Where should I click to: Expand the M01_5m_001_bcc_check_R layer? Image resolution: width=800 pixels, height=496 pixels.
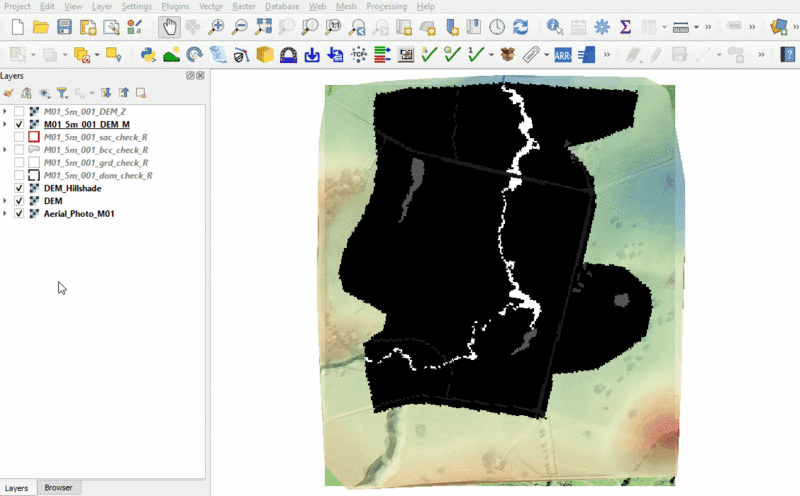[x=6, y=149]
